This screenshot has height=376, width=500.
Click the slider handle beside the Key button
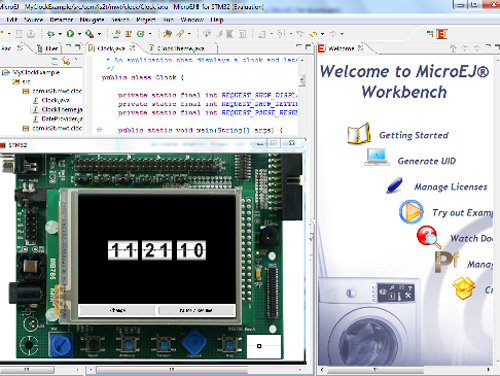(259, 346)
